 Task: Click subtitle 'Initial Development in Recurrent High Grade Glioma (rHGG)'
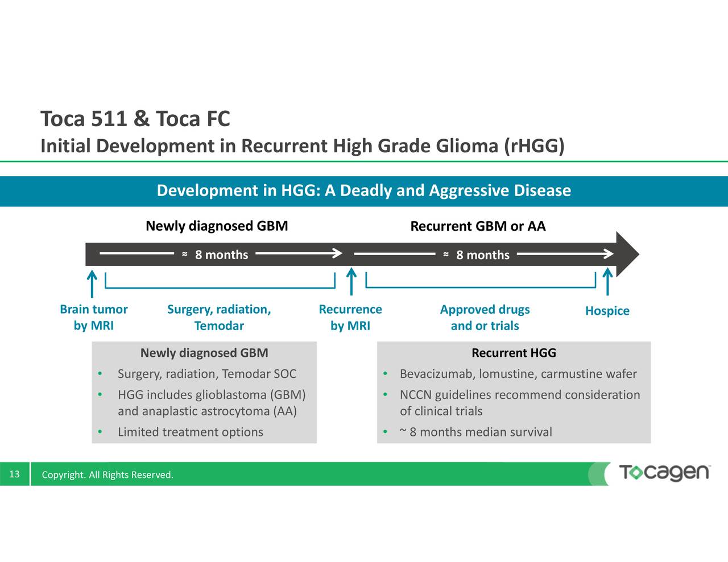click(x=303, y=146)
